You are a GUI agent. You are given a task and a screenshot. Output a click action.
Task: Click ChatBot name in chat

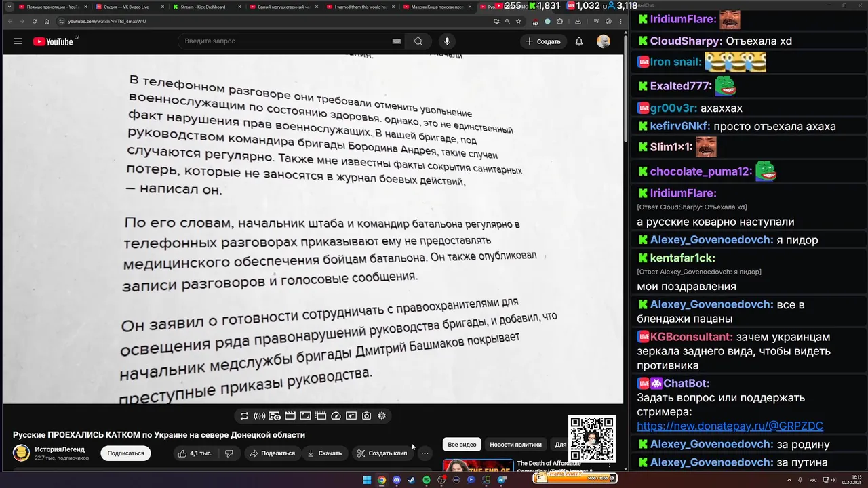point(686,384)
